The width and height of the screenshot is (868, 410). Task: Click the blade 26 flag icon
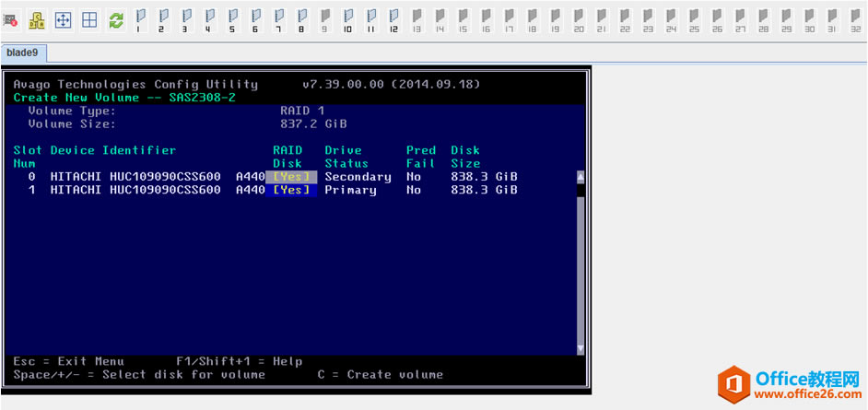coord(718,20)
